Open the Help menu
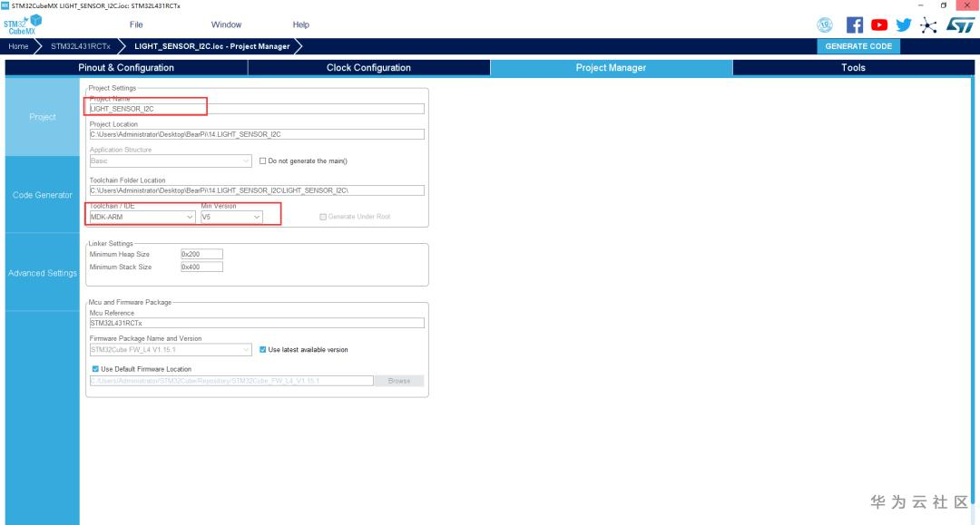 point(300,25)
